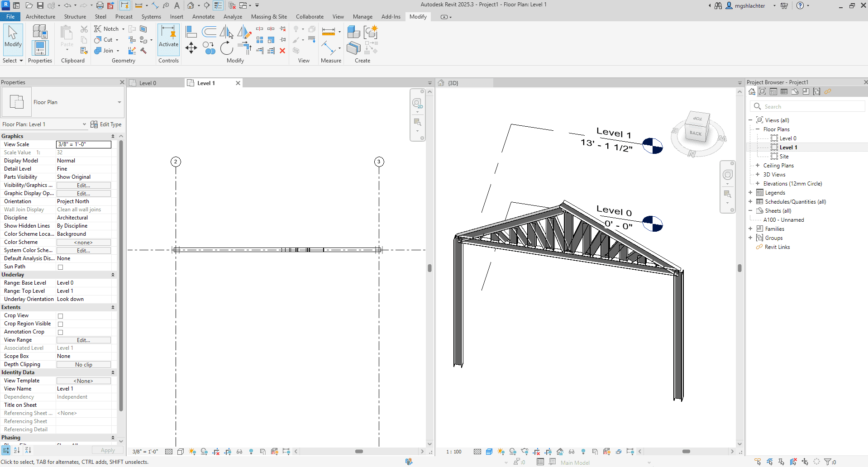Select the Move tool in Modify panel

(x=191, y=48)
